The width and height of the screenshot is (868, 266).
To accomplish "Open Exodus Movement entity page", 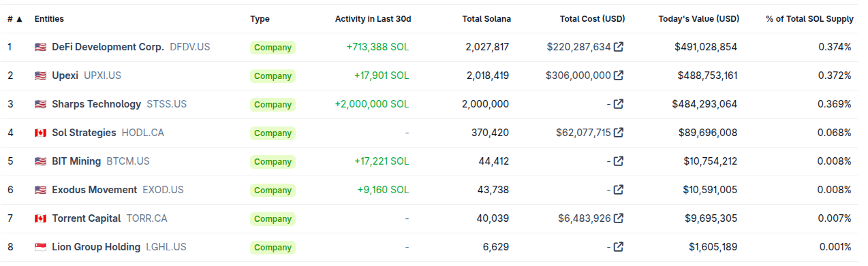I will coord(94,190).
